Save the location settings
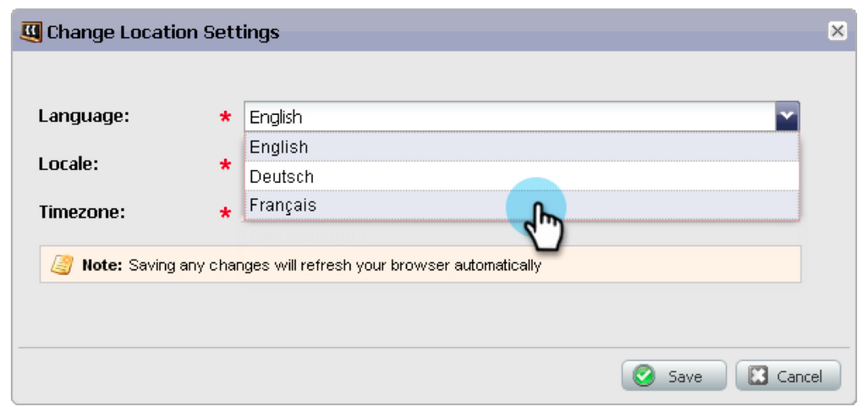This screenshot has width=868, height=412. [x=673, y=376]
